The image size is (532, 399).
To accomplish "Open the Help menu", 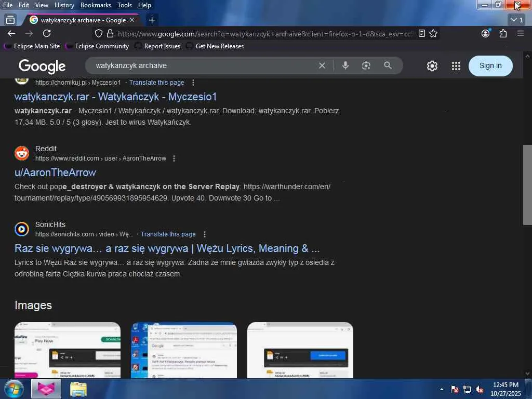I will pyautogui.click(x=144, y=5).
